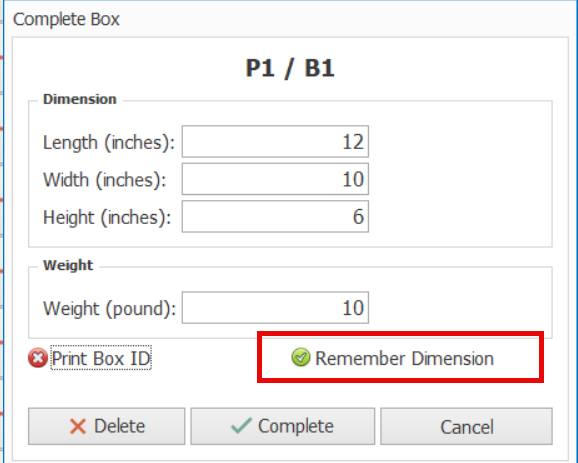Focus the Length (inches) input field
Viewport: 578px width, 463px height.
(x=275, y=142)
